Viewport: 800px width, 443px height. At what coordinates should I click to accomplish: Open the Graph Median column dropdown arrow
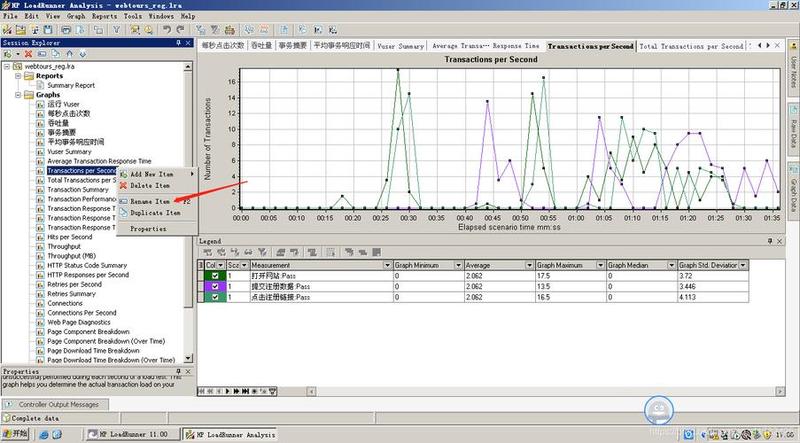[671, 265]
